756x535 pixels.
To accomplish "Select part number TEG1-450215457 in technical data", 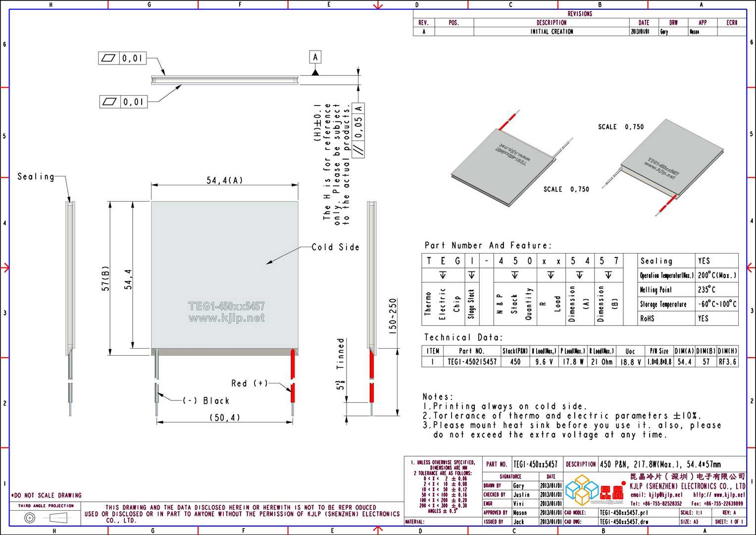I will click(472, 362).
